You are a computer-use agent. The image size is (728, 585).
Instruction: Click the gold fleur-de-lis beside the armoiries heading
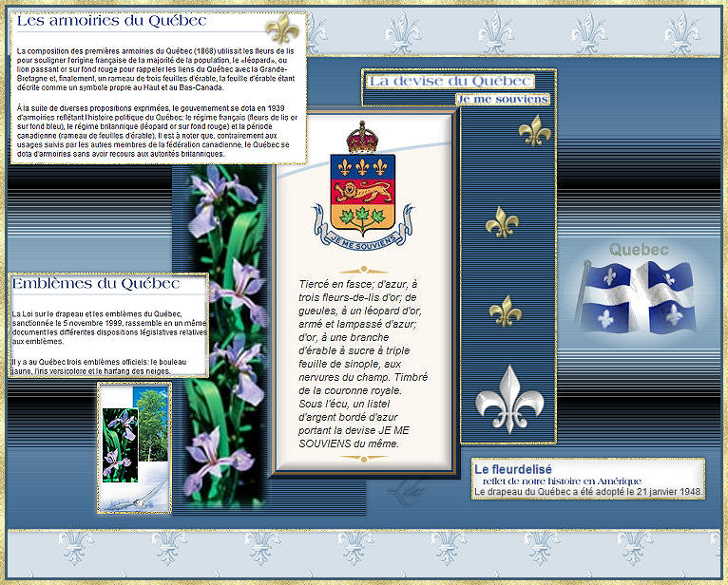[x=282, y=28]
